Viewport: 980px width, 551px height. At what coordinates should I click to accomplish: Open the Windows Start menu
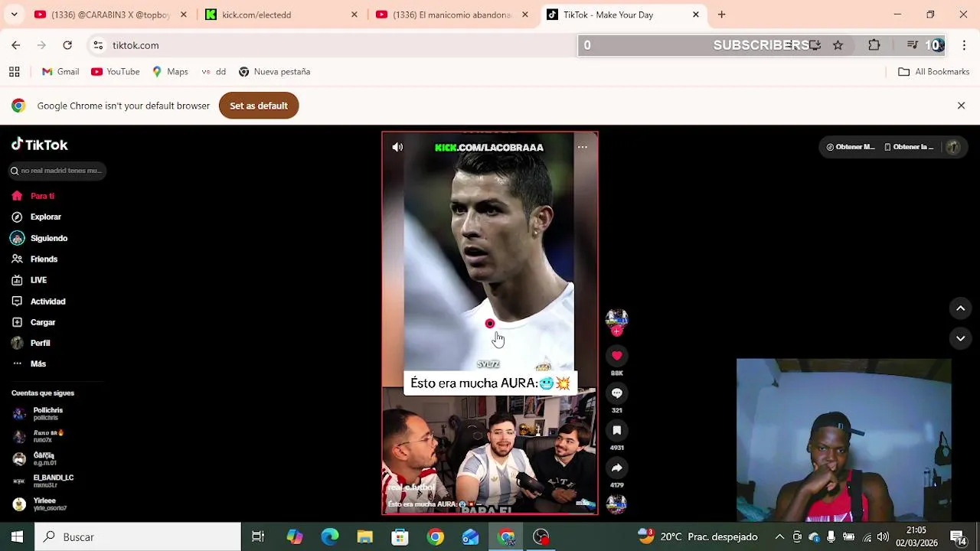tap(17, 537)
